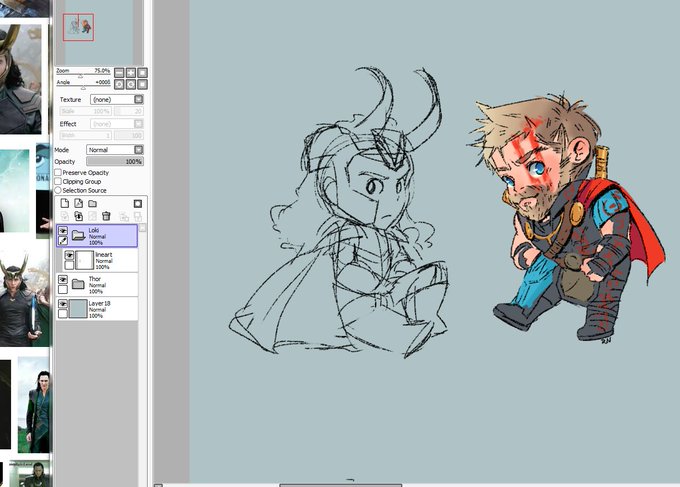This screenshot has width=680, height=487.
Task: Hide Layer18 background layer
Action: tap(63, 304)
